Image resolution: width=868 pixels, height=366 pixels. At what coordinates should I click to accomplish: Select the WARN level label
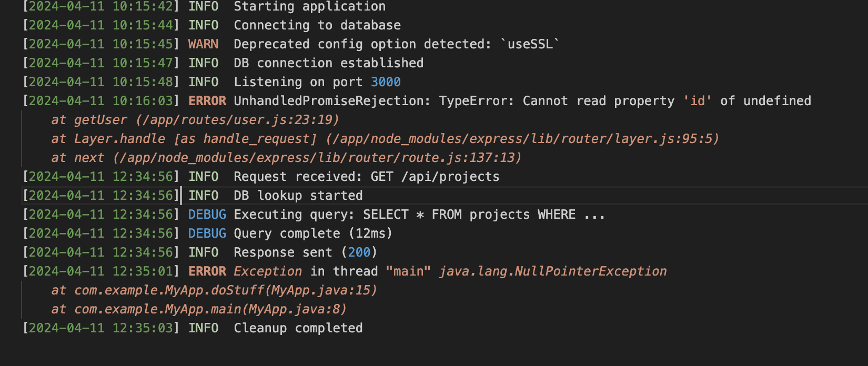[x=203, y=44]
